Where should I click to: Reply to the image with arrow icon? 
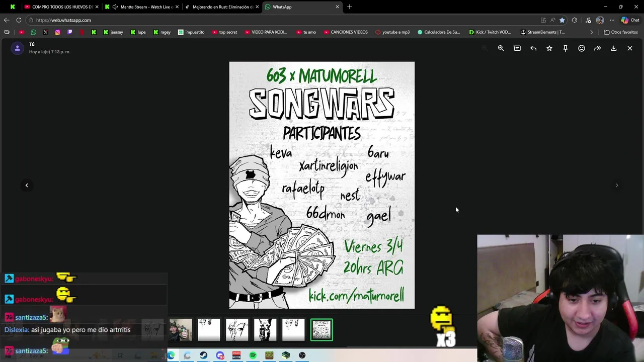[x=533, y=48]
